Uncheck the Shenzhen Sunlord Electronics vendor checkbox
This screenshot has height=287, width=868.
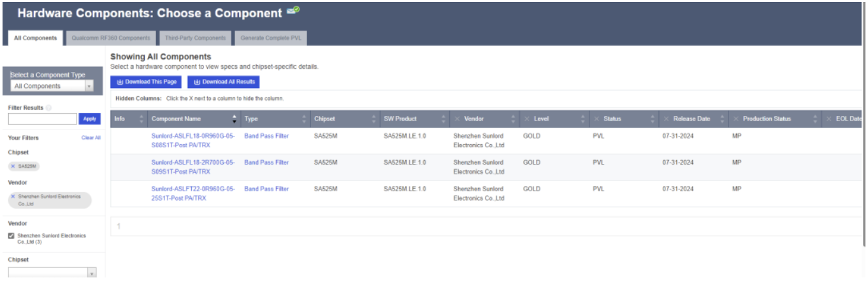[11, 236]
